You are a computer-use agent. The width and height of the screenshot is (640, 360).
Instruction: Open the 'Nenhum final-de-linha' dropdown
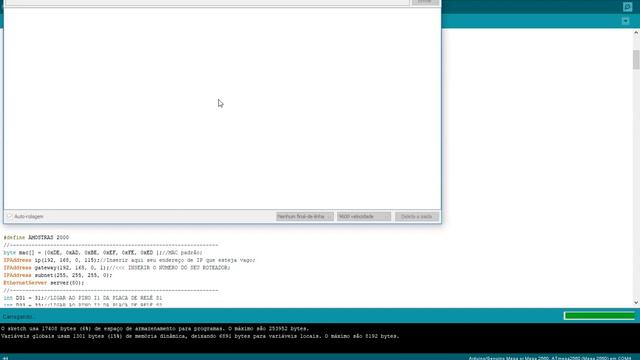[x=304, y=216]
